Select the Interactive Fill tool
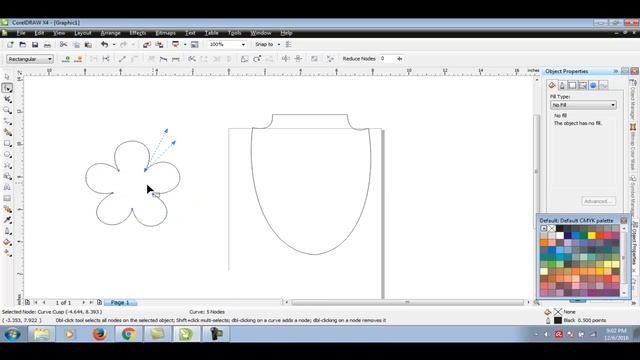640x360 pixels. [x=7, y=253]
